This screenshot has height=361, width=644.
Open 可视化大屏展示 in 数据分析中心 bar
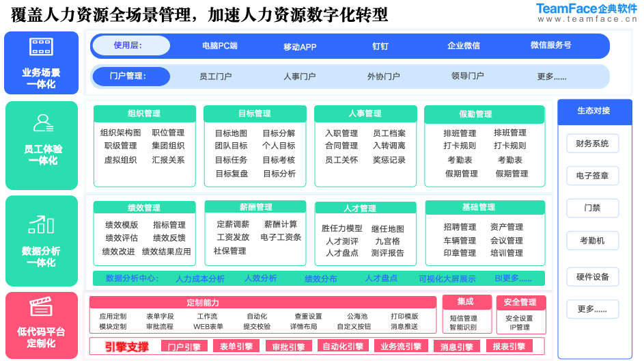pyautogui.click(x=447, y=279)
